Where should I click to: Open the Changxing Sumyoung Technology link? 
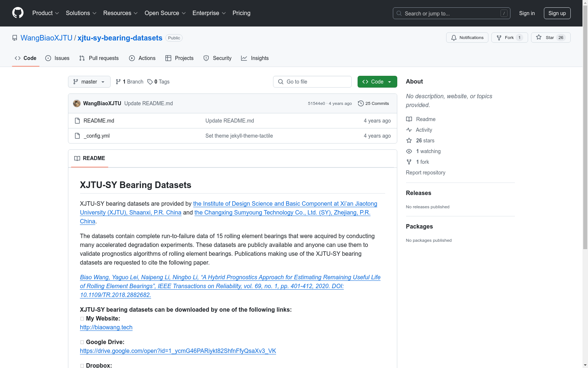282,213
